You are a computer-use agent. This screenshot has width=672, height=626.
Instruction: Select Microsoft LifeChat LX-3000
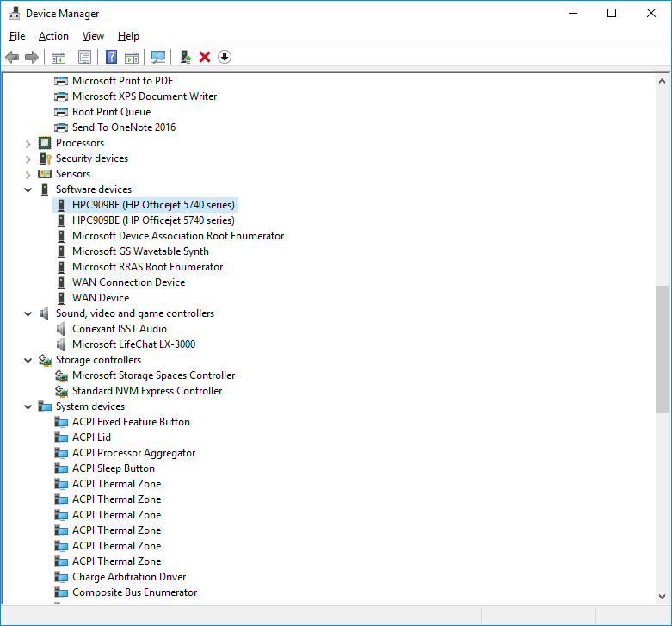[133, 344]
